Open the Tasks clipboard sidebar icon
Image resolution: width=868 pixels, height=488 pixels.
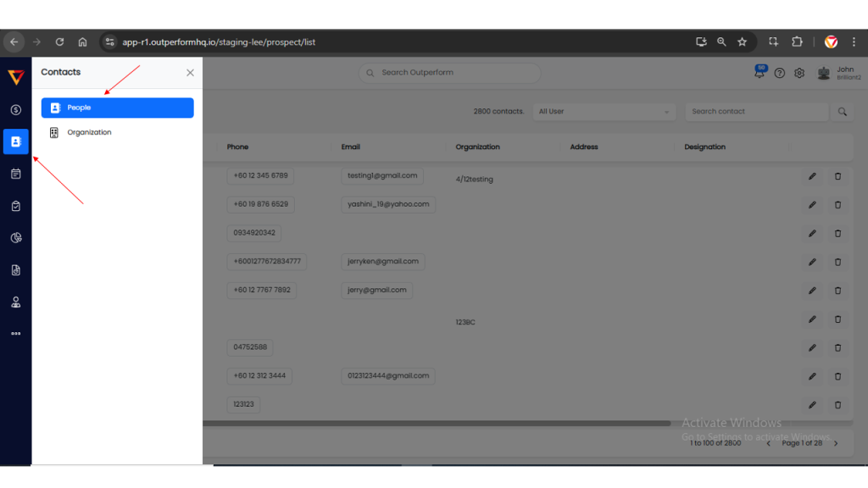click(x=15, y=206)
